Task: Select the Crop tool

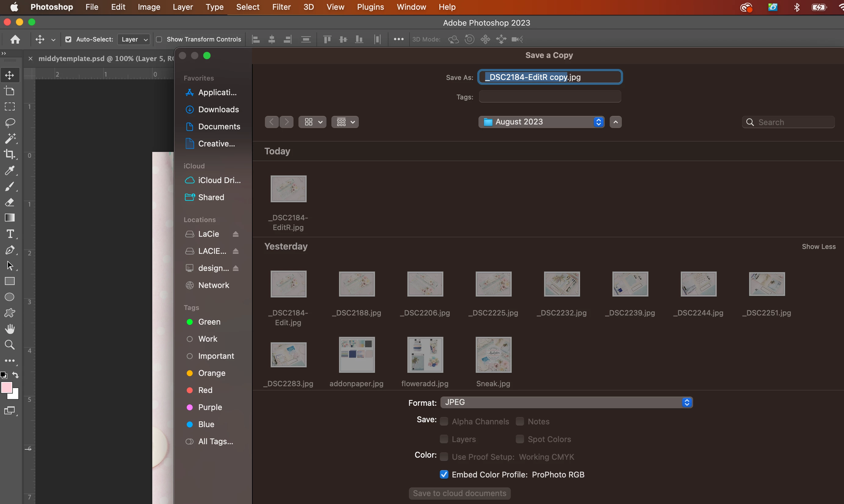Action: click(9, 154)
